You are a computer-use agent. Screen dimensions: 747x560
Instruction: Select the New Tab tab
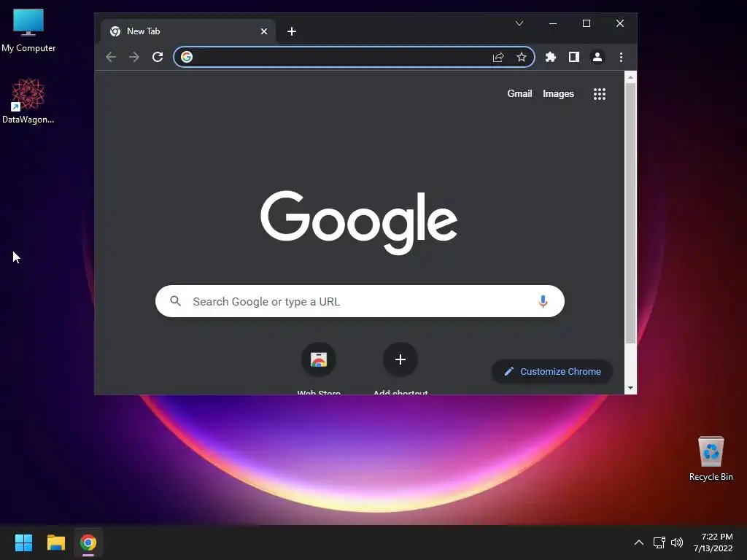point(187,31)
